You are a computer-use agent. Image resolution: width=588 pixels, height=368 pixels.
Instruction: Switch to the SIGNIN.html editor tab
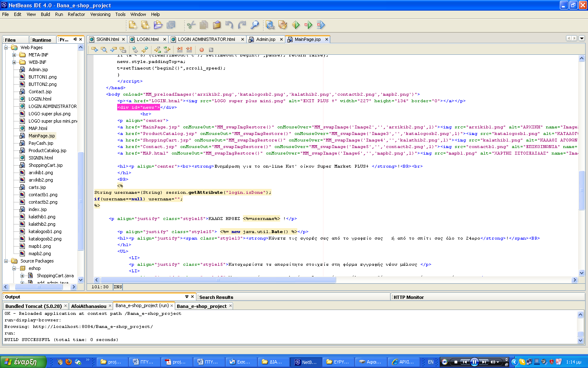tap(107, 39)
